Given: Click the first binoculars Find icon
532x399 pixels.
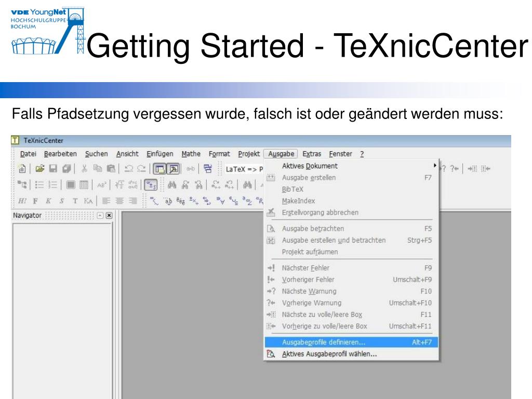Looking at the screenshot, I should pyautogui.click(x=172, y=184).
